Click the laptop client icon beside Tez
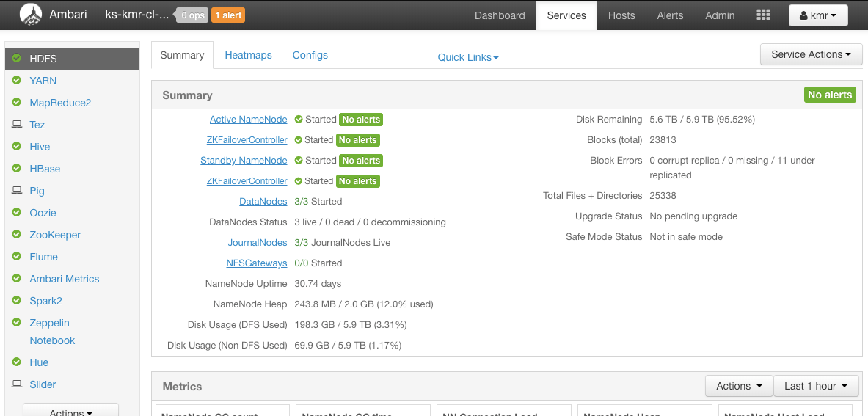Image resolution: width=868 pixels, height=416 pixels. (x=17, y=125)
